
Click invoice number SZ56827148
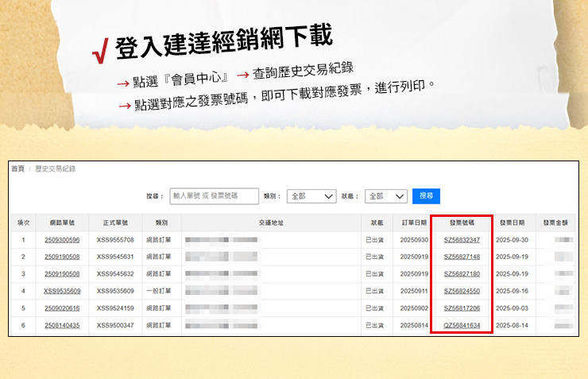pos(462,257)
